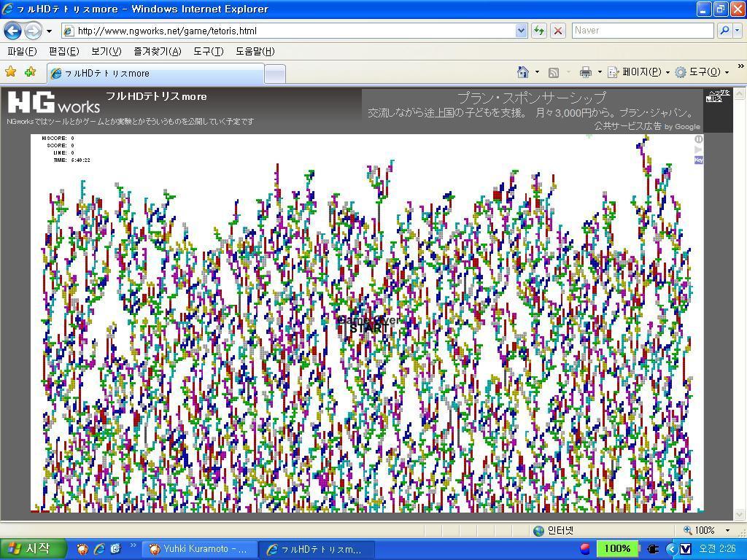Click the Key button in game corner
This screenshot has height=560, width=747.
698,160
